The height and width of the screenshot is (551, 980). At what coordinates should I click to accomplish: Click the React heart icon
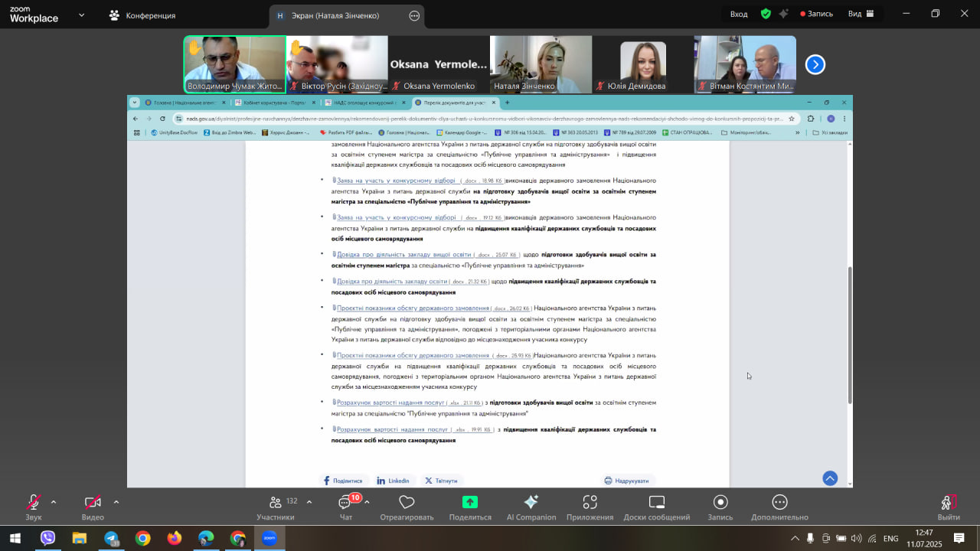407,506
